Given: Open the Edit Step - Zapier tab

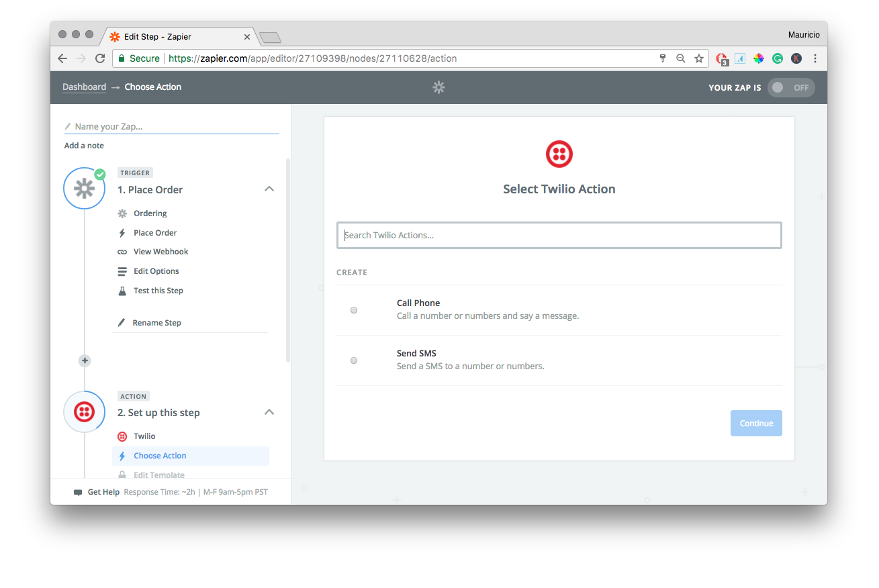Looking at the screenshot, I should tap(178, 37).
